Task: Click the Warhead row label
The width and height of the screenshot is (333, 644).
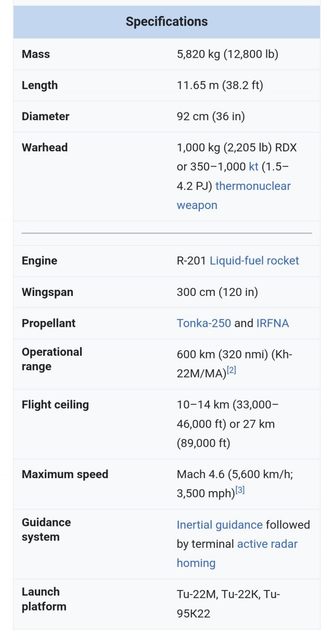Action: 45,147
